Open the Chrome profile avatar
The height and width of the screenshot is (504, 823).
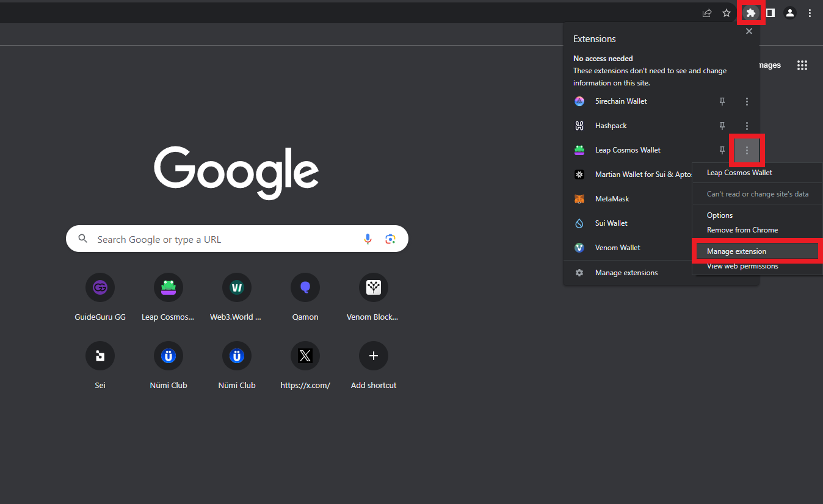tap(790, 13)
